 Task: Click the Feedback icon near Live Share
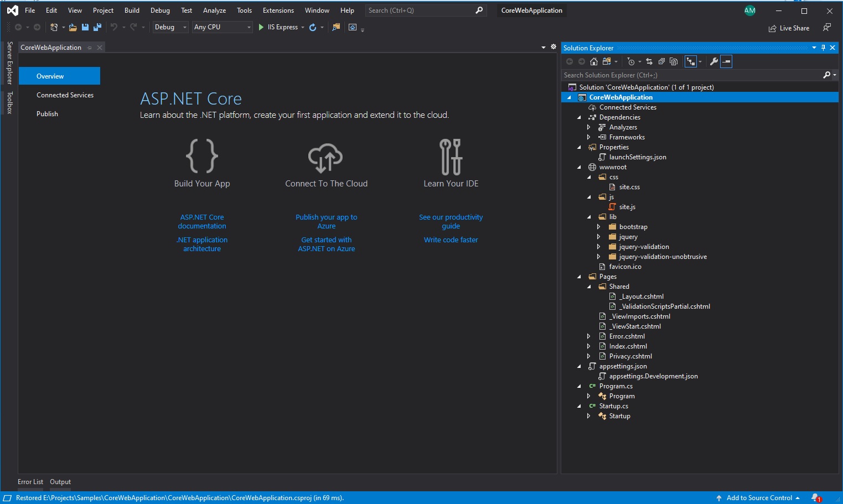point(827,28)
